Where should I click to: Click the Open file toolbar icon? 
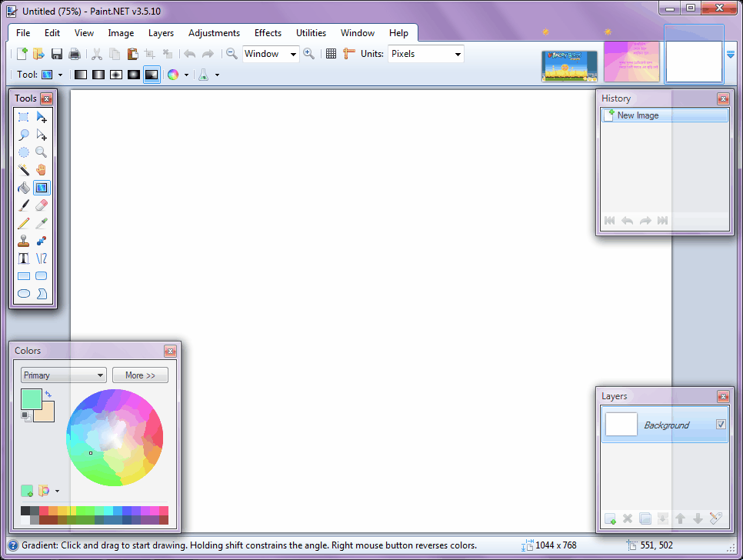click(x=39, y=54)
